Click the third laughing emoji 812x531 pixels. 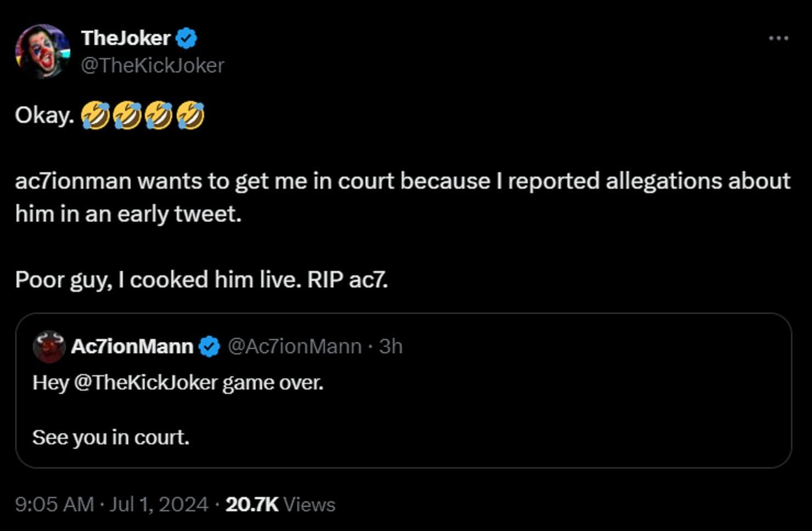click(160, 116)
